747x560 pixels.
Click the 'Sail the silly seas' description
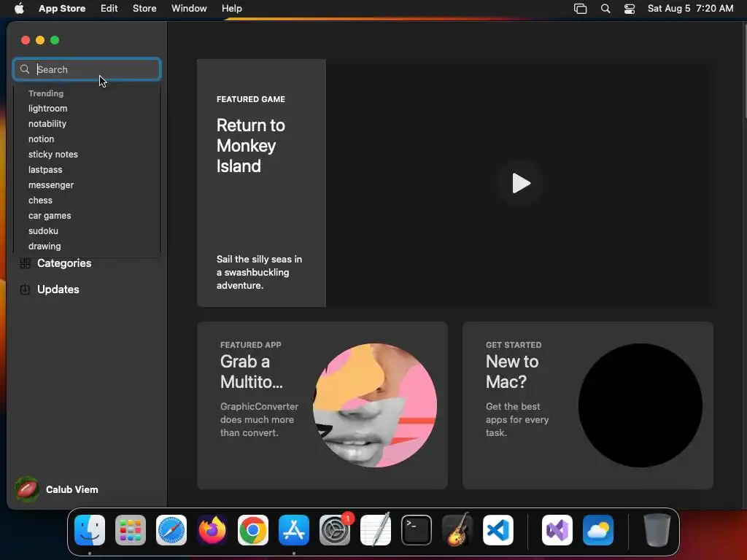[x=259, y=273]
